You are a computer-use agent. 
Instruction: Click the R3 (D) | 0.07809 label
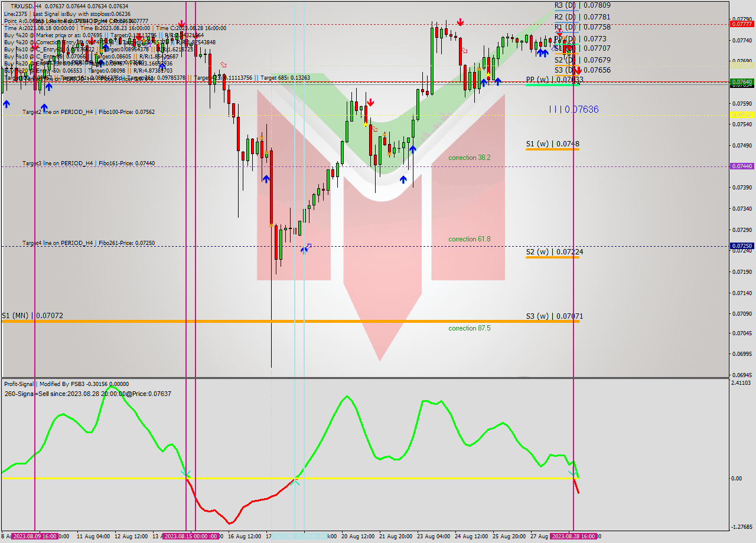pos(582,5)
